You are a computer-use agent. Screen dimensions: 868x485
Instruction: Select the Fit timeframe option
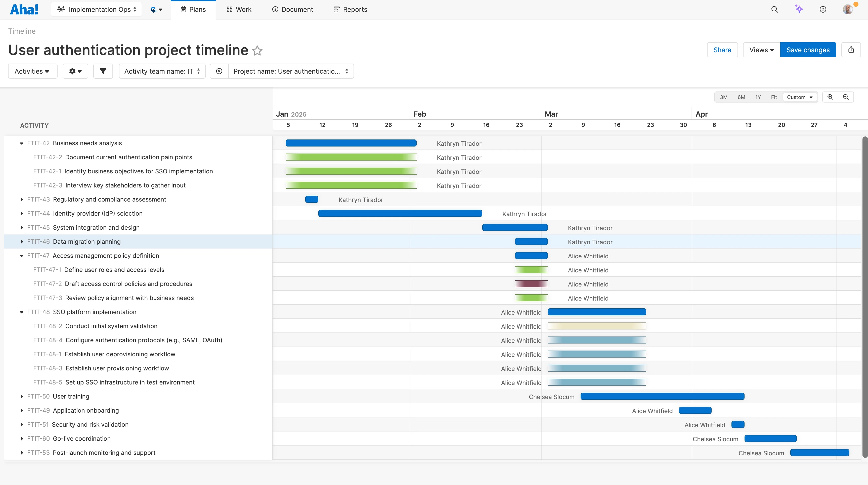point(774,97)
